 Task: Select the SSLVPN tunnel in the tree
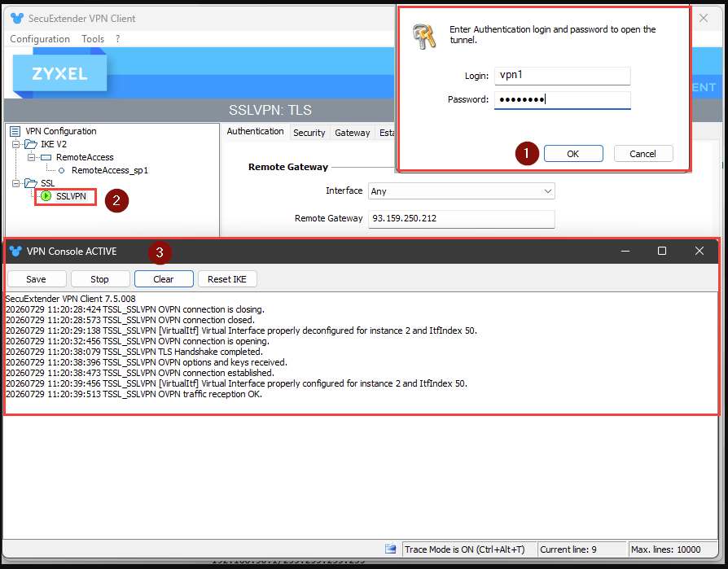click(x=71, y=196)
